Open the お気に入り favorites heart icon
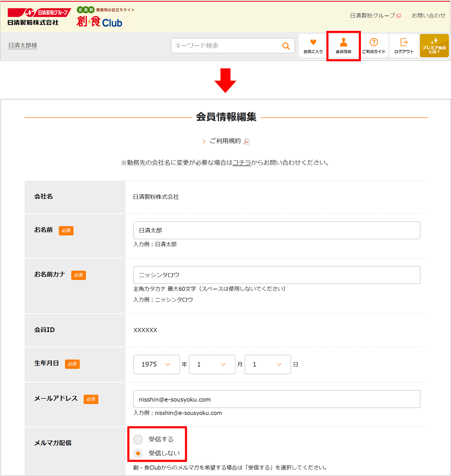 [x=313, y=46]
